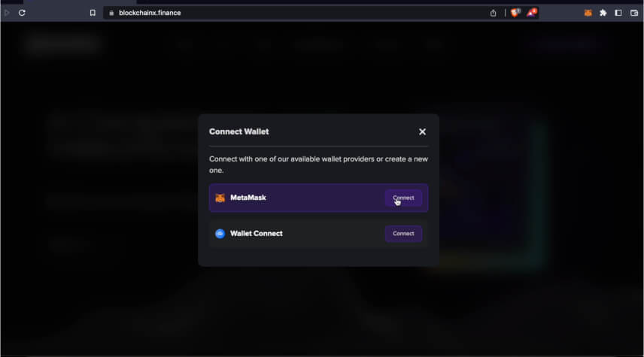The width and height of the screenshot is (644, 357).
Task: Bookmark this page using bookmark icon
Action: pyautogui.click(x=93, y=13)
